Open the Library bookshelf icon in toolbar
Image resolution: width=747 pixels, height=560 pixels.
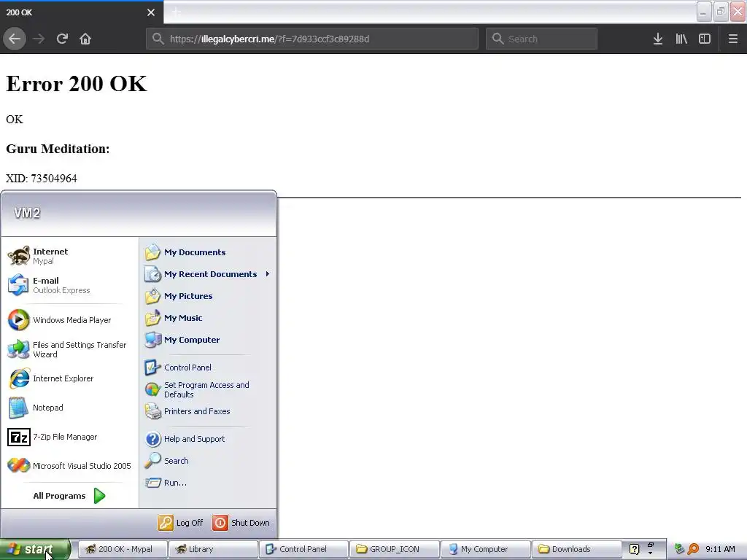pos(681,39)
